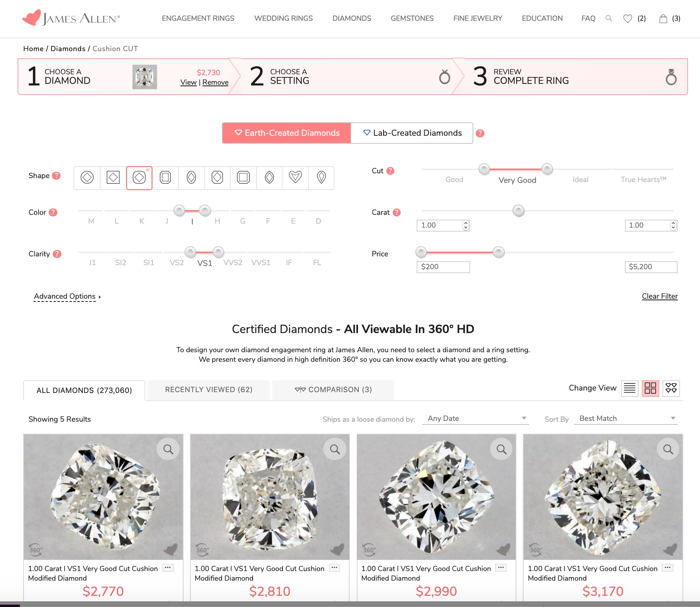Open the search magnifier in header

coord(609,18)
